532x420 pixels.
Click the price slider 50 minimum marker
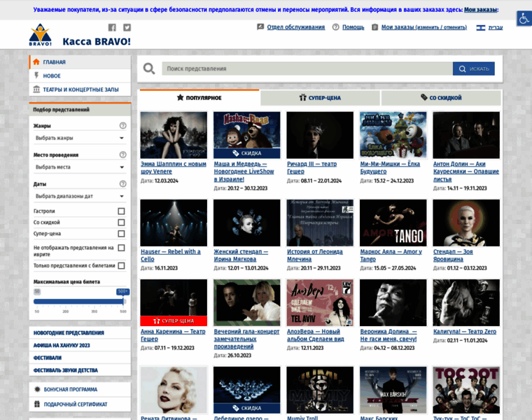pyautogui.click(x=37, y=291)
